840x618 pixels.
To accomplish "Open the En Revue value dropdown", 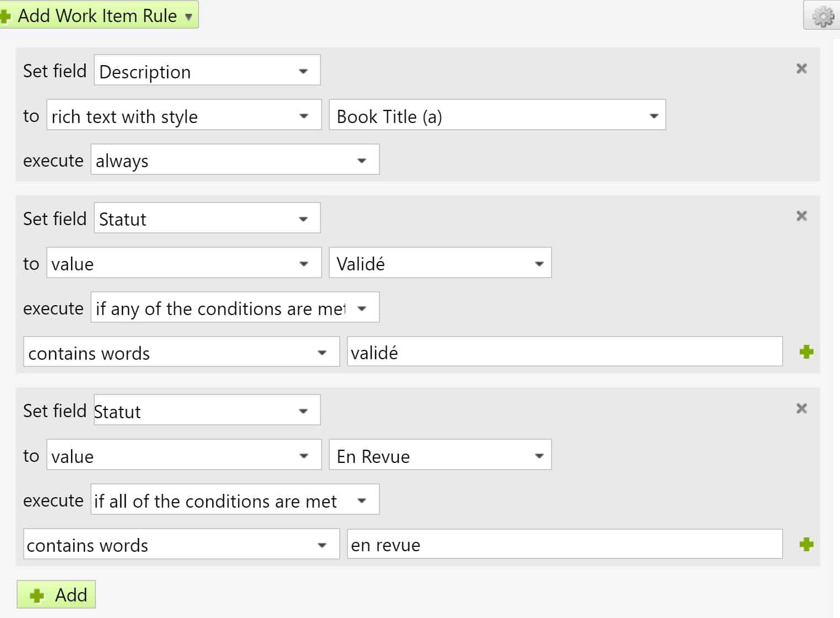I will pyautogui.click(x=440, y=456).
